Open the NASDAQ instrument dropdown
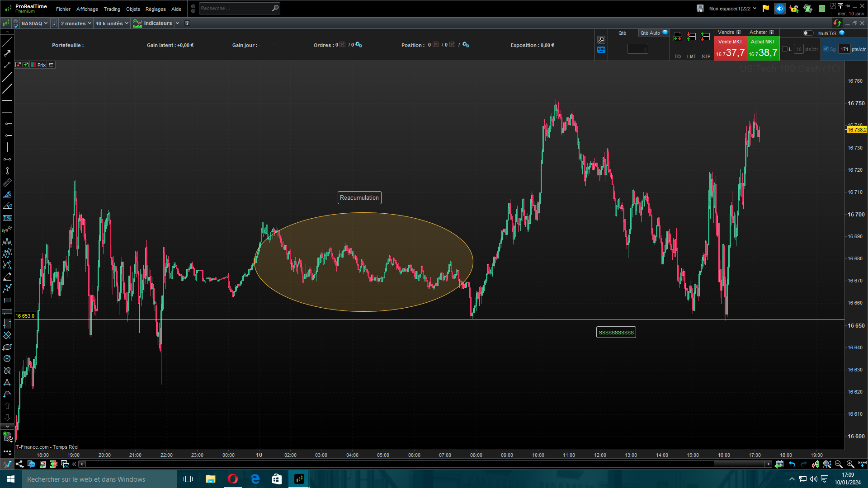 34,23
